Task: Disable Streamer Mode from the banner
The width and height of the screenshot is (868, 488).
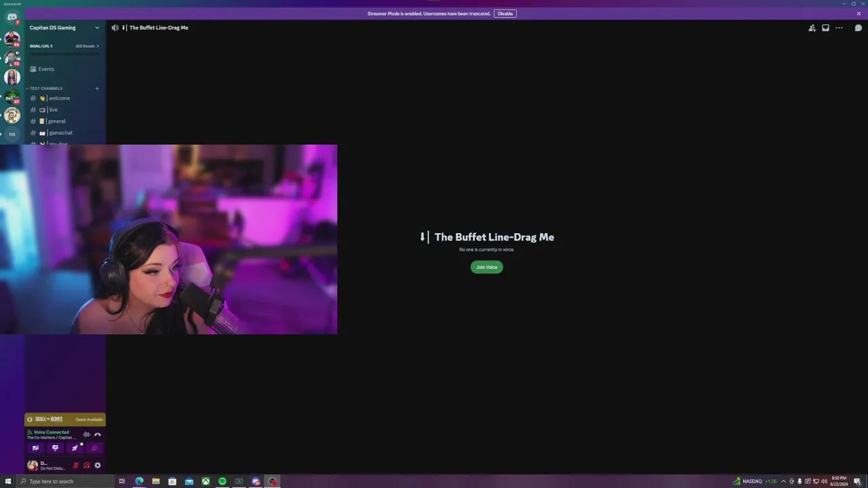Action: (x=505, y=14)
